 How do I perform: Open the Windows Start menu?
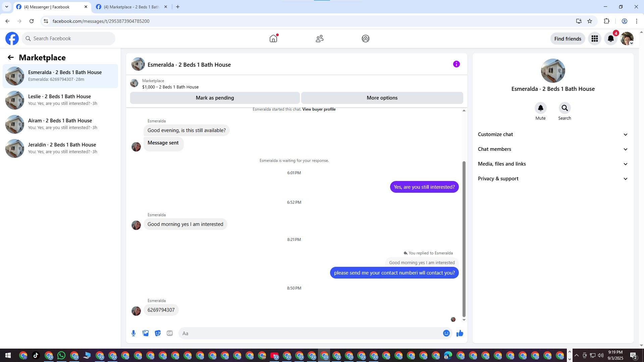[x=8, y=355]
